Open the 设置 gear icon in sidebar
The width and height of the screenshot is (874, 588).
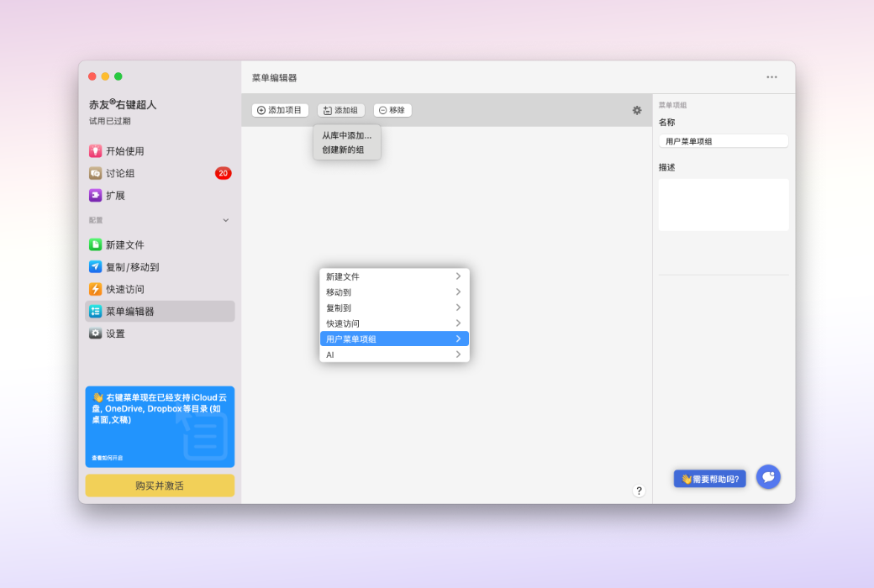95,333
